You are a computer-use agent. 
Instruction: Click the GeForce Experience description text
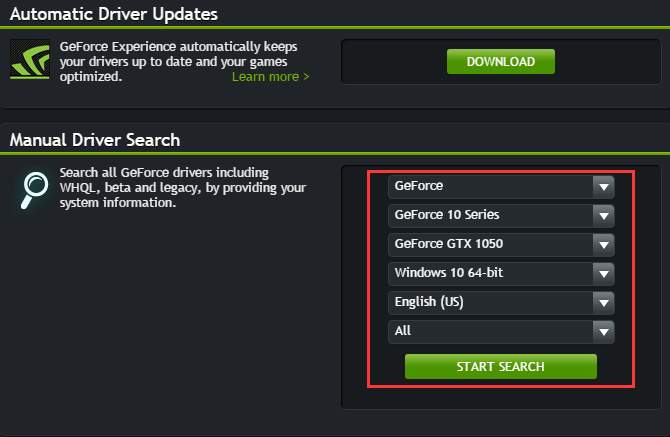[179, 62]
